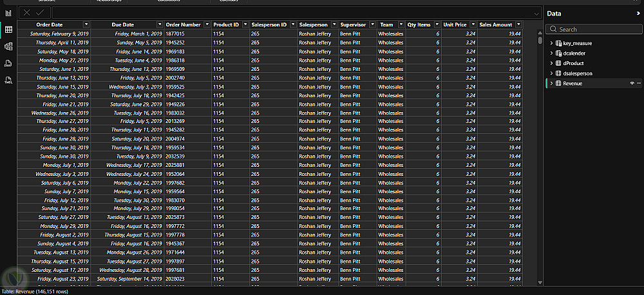The image size is (644, 295).
Task: Open the TMDL view sidebar icon
Action: [8, 80]
